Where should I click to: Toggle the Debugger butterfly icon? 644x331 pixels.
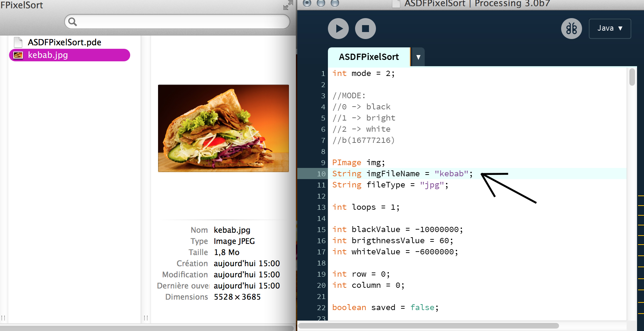(572, 29)
